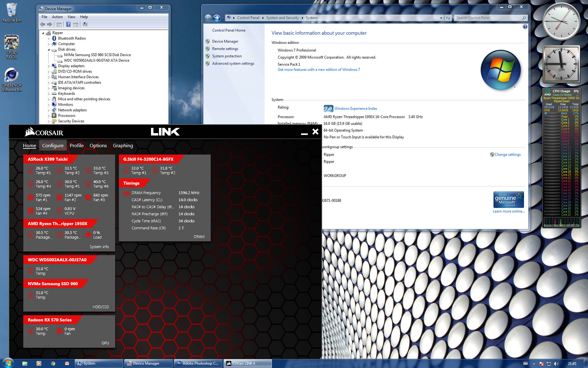Click the blue Help toolbar icon
Screen dimensions: 588x368
coord(68,24)
